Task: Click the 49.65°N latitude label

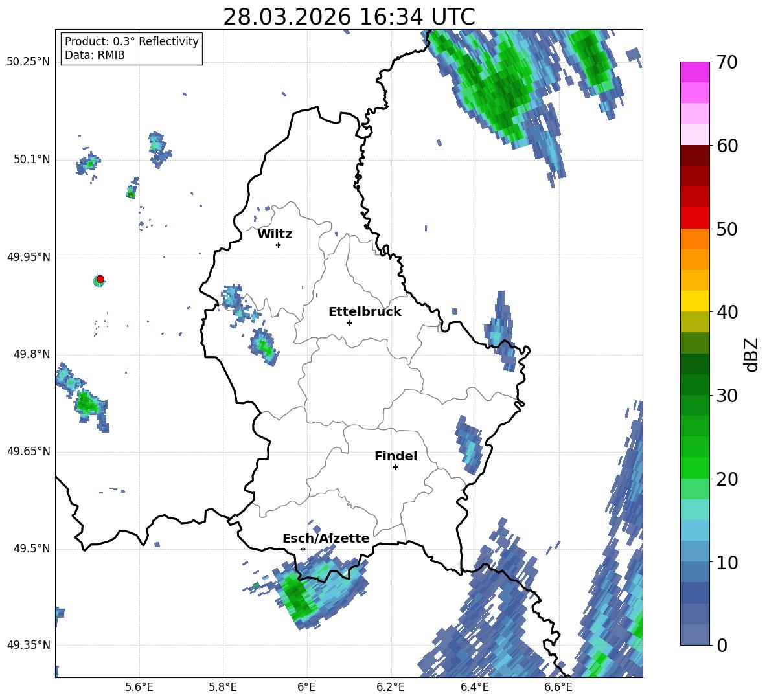Action: pyautogui.click(x=29, y=451)
